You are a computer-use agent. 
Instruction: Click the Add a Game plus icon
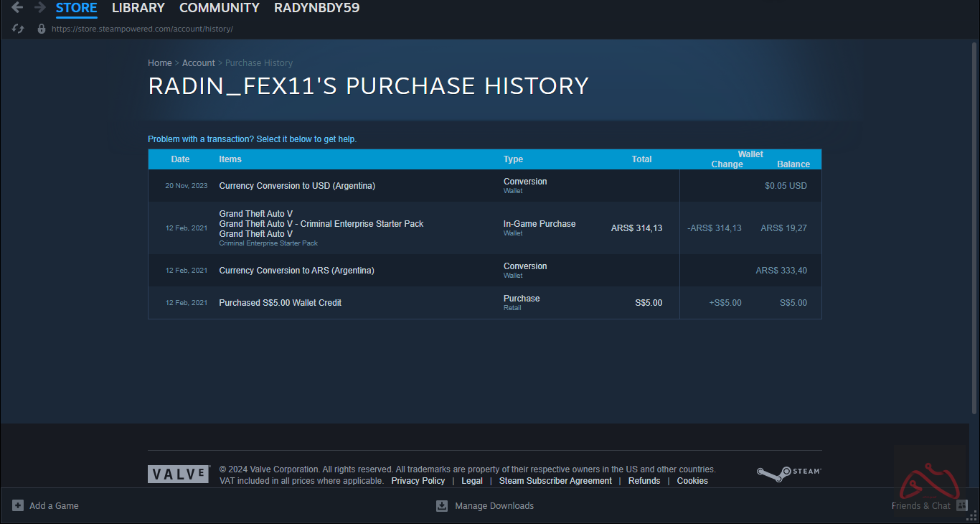point(18,505)
